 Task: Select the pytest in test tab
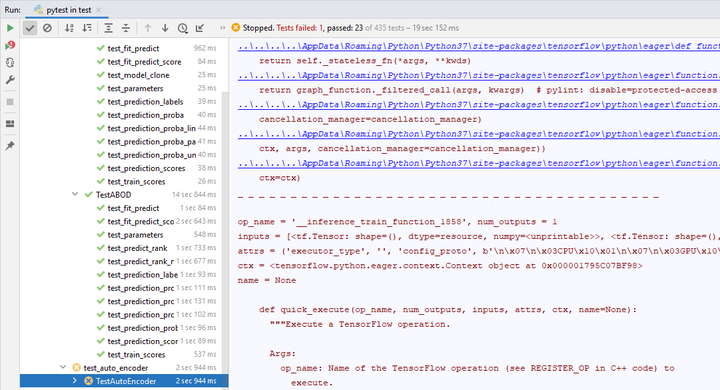coord(63,10)
